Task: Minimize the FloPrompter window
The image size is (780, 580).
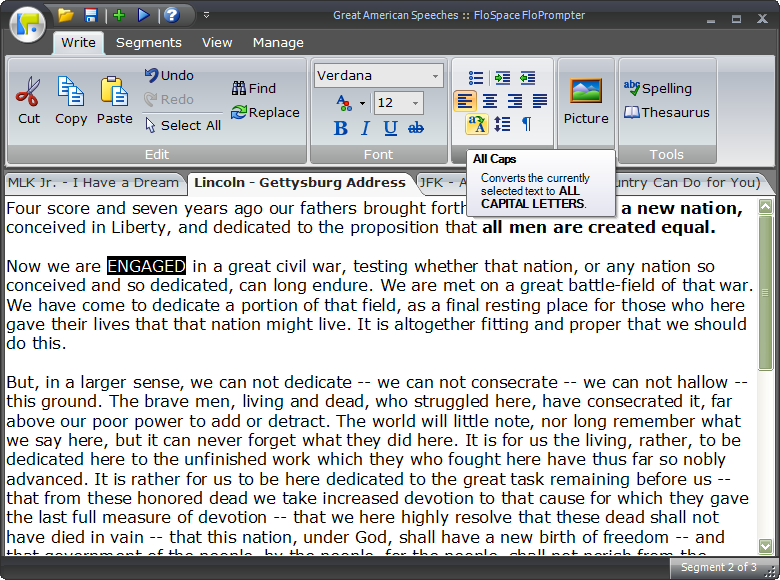Action: [x=711, y=19]
